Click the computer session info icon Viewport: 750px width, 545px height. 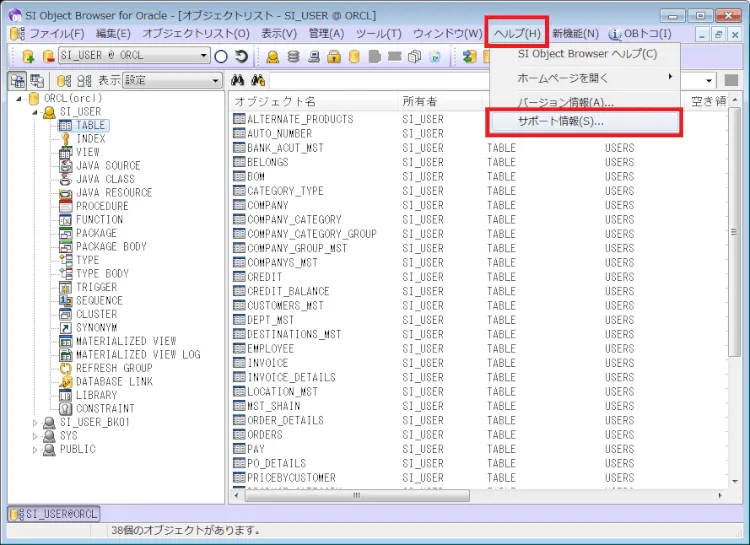[x=314, y=56]
